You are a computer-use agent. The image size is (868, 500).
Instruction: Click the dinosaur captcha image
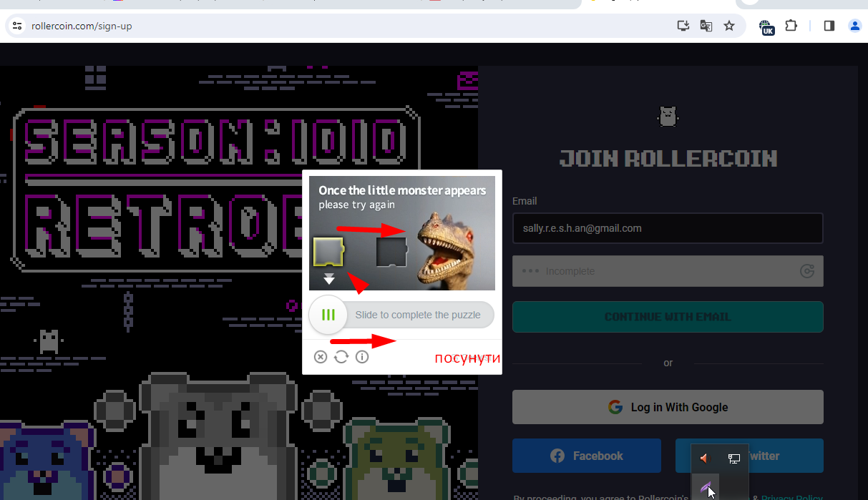402,233
